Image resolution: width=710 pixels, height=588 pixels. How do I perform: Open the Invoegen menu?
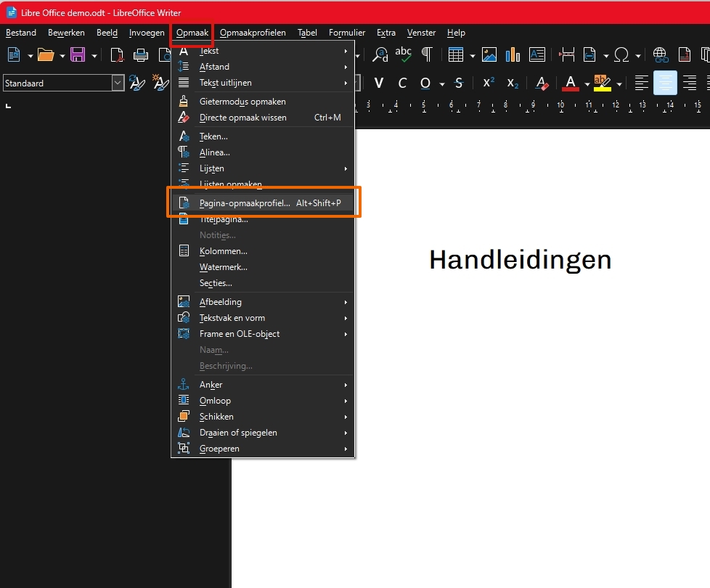click(147, 33)
